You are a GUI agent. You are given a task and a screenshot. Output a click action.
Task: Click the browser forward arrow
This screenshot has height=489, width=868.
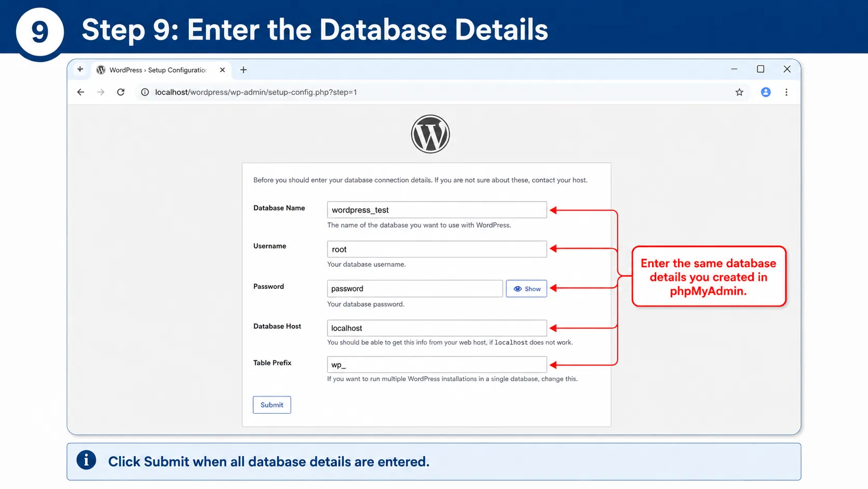coord(101,92)
